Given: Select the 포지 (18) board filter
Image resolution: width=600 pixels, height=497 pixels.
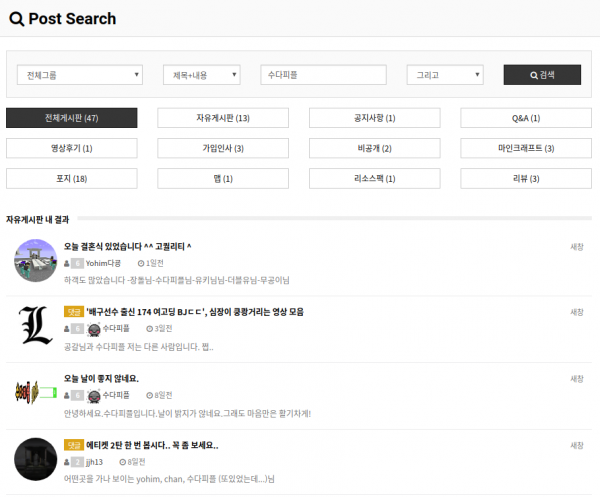Looking at the screenshot, I should [71, 178].
